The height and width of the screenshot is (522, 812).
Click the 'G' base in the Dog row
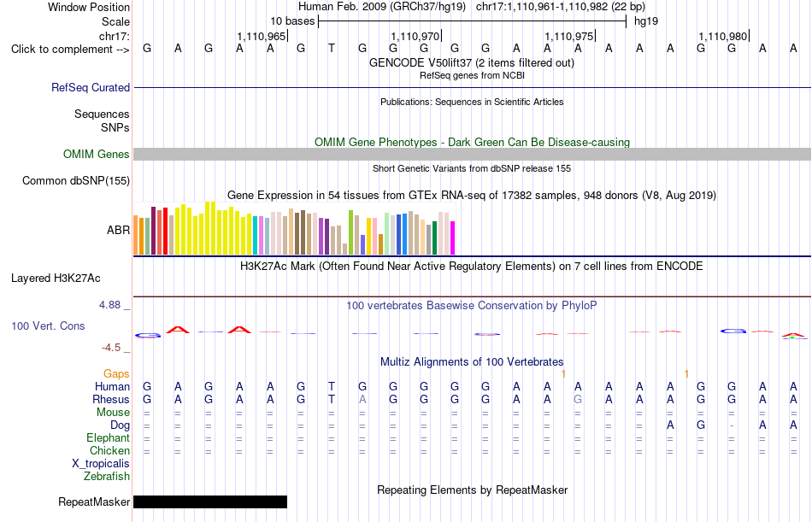(x=701, y=425)
